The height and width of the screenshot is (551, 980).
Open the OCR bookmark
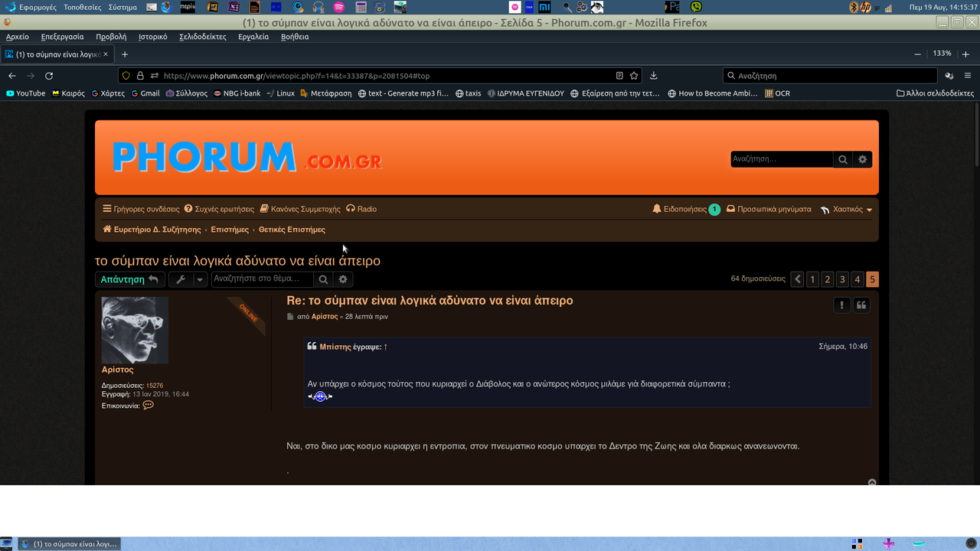click(x=778, y=93)
